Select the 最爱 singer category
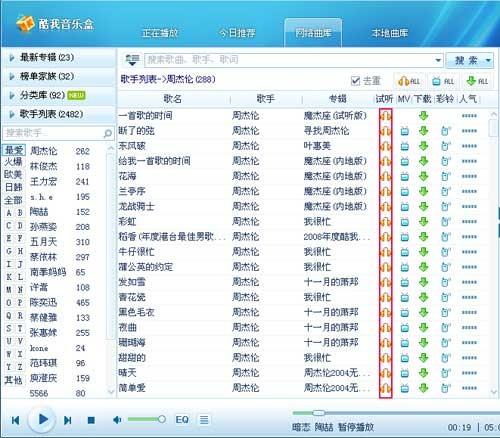Image resolution: width=500 pixels, height=438 pixels. point(14,150)
